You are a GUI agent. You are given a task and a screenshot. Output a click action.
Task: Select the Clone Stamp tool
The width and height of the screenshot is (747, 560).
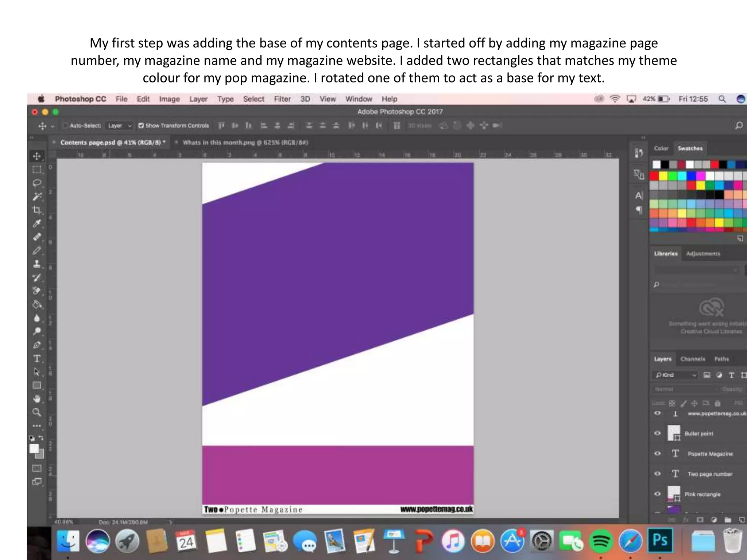[x=36, y=264]
